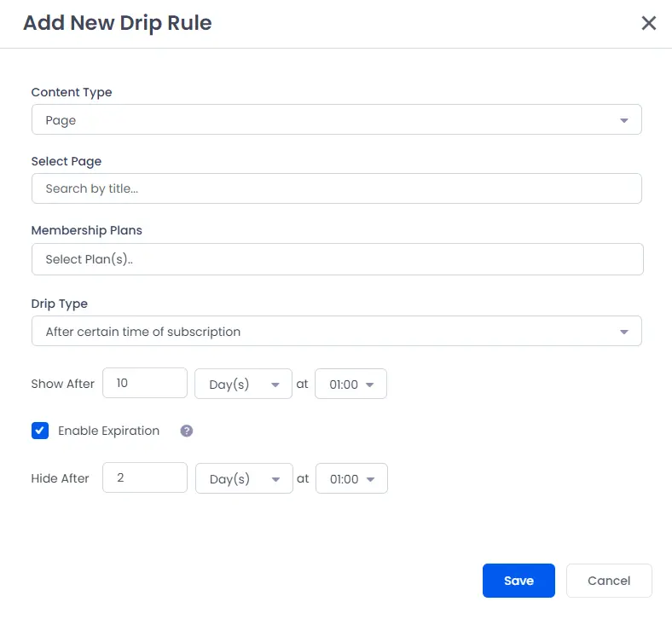672x619 pixels.
Task: Open the Hide After time dropdown
Action: [x=351, y=479]
